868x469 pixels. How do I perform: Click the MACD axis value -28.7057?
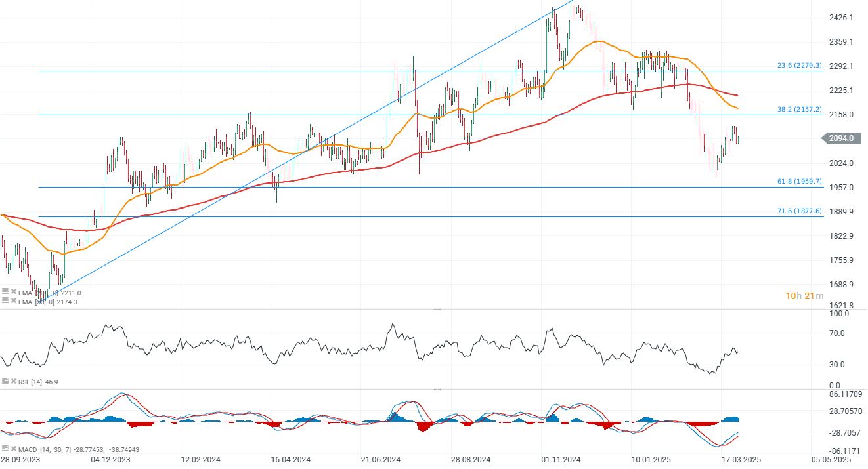[x=844, y=432]
